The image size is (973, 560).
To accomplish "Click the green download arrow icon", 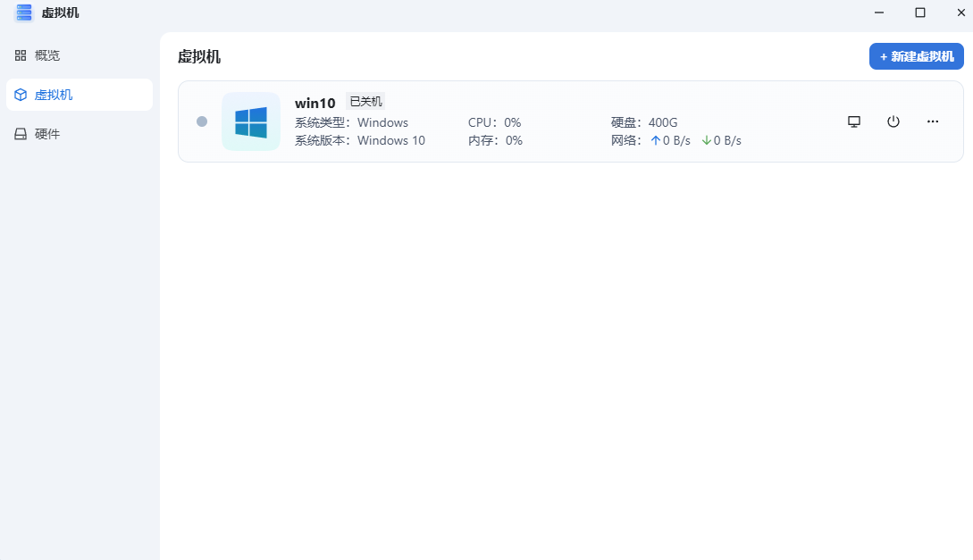I will click(x=706, y=140).
